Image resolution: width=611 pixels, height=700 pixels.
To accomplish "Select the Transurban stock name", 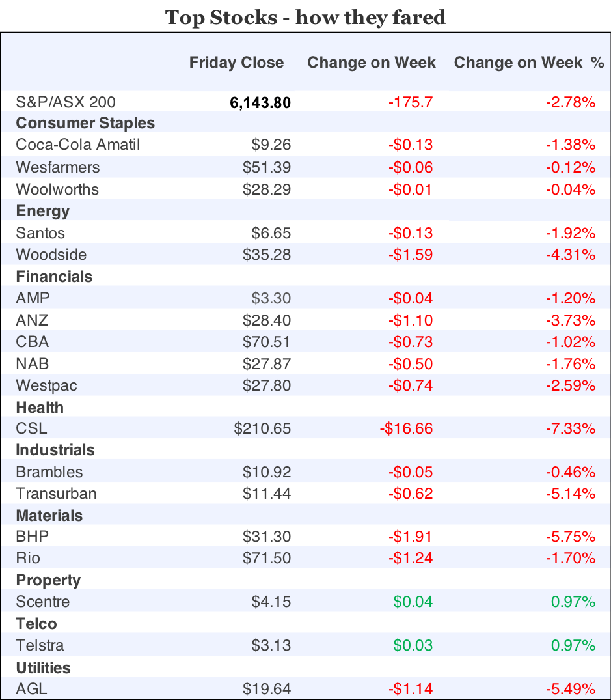I will point(56,494).
